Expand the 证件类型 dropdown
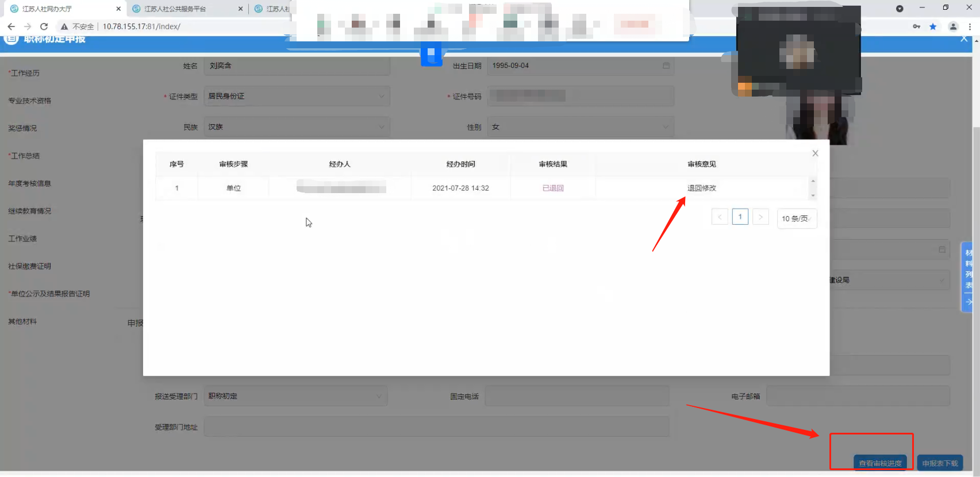 click(297, 96)
